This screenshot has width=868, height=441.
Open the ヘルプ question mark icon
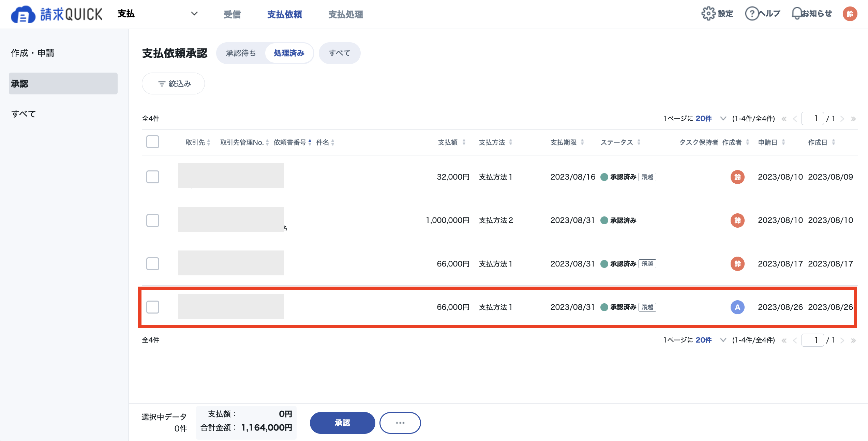tap(752, 14)
